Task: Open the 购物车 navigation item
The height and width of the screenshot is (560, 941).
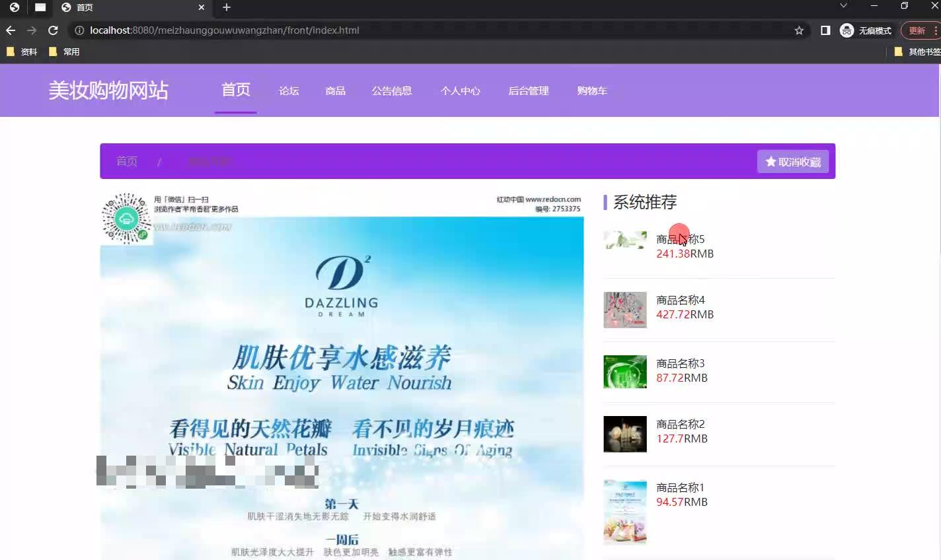Action: coord(592,91)
